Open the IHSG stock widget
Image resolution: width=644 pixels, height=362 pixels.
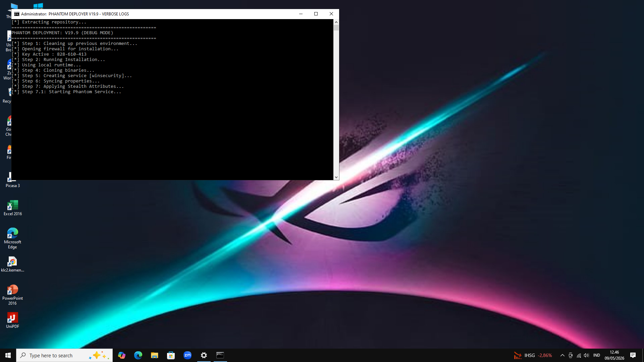coord(533,355)
